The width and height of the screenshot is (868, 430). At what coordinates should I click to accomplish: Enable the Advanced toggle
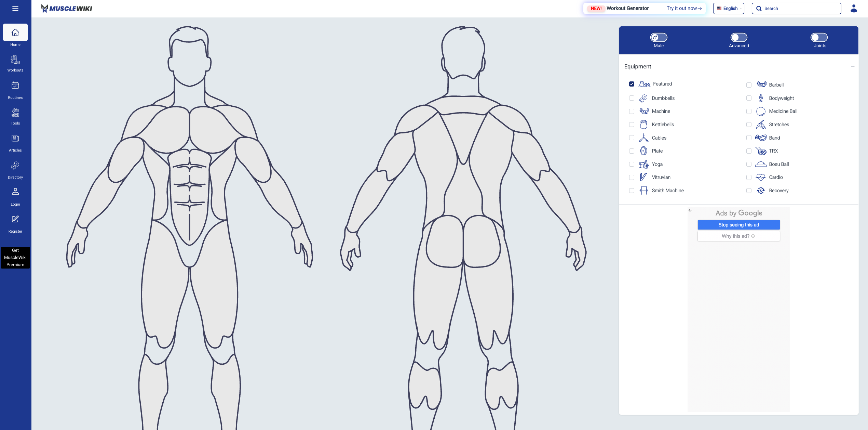click(x=739, y=37)
